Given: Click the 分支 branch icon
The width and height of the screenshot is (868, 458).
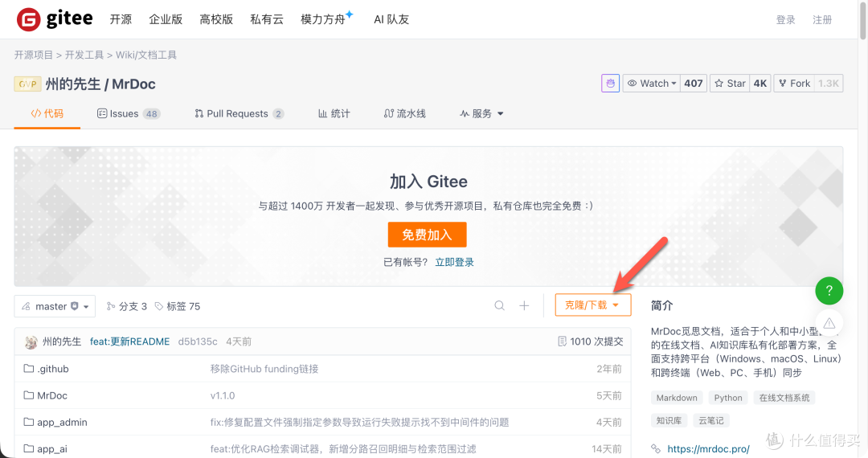Looking at the screenshot, I should pos(111,306).
